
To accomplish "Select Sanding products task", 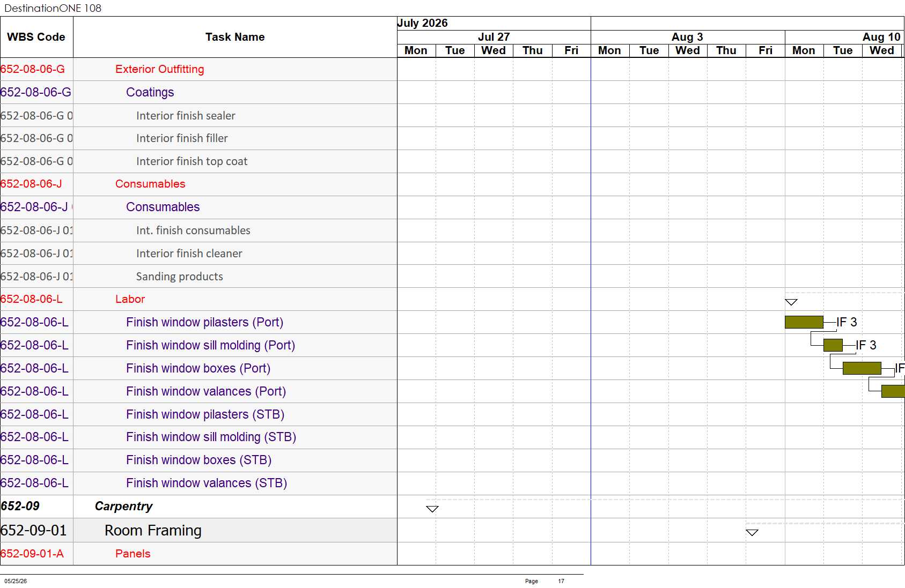I will 180,277.
